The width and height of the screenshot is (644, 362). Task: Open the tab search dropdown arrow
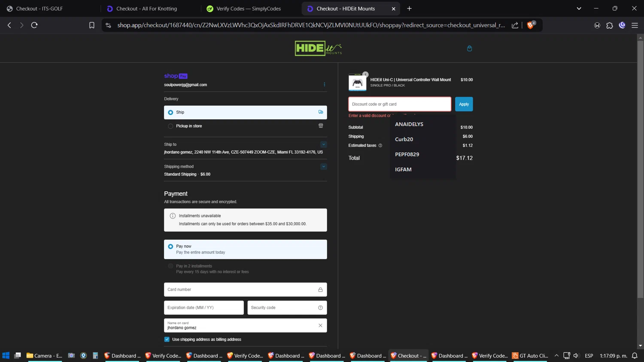click(579, 9)
